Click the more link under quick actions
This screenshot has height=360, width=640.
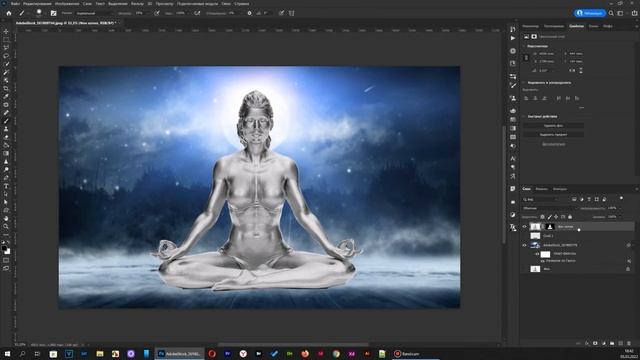tap(553, 144)
